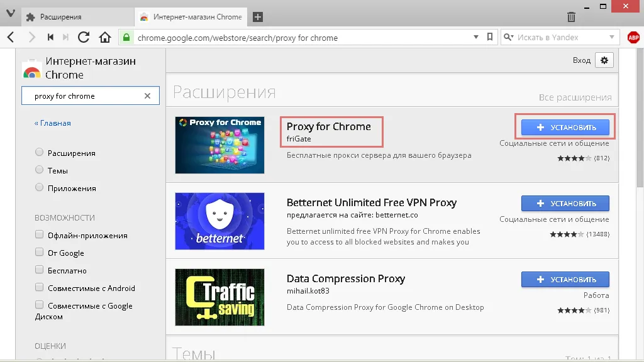
Task: Bookmark this page
Action: pos(489,37)
